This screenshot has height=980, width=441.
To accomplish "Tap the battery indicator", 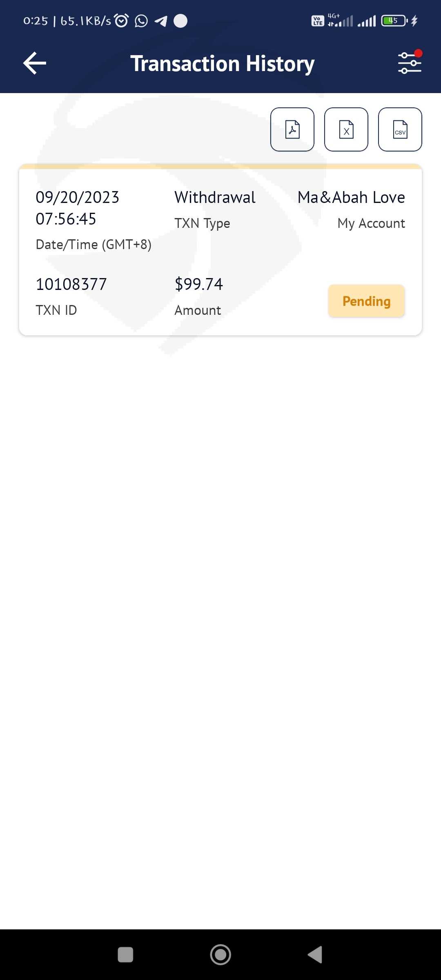I will (394, 20).
